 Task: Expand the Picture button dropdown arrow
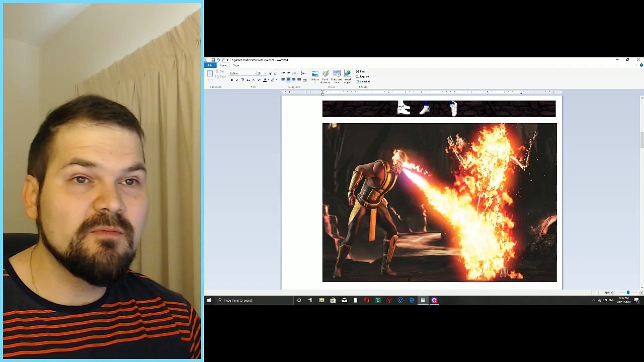point(315,82)
